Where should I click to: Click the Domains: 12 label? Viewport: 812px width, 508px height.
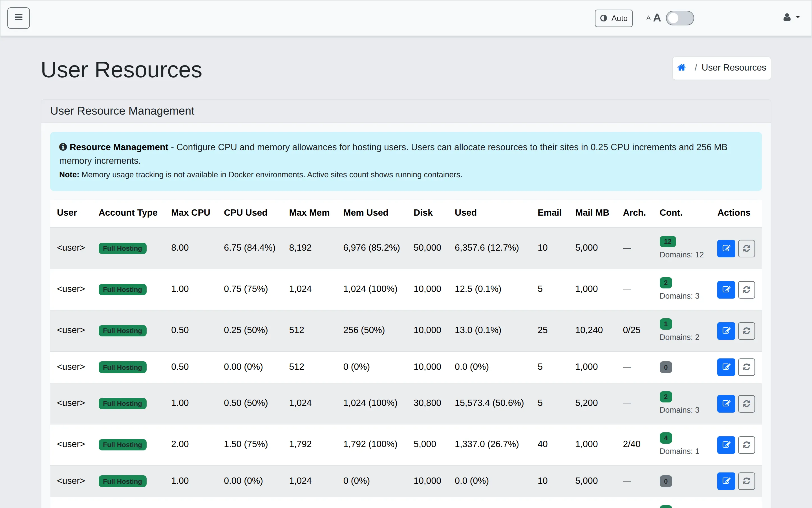[x=681, y=255]
